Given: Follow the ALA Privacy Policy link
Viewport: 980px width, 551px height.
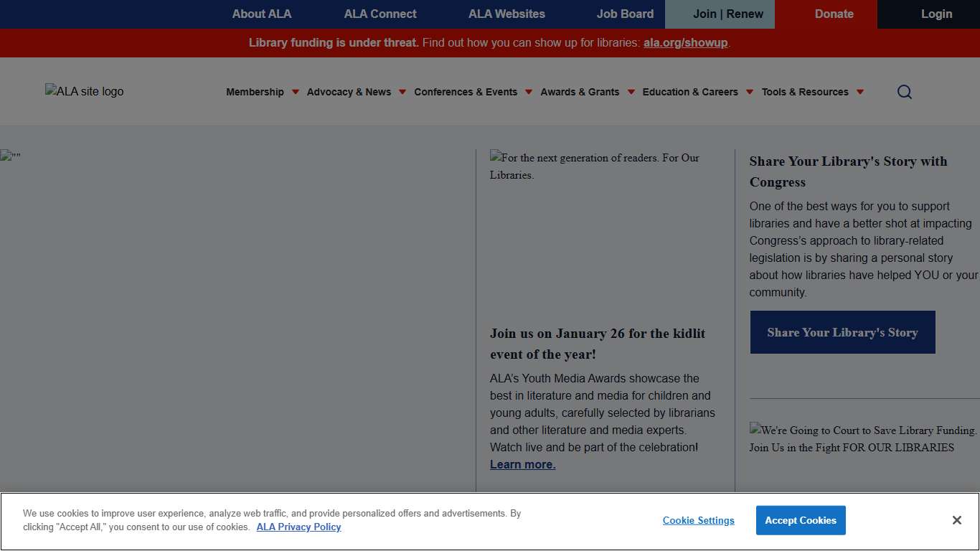Looking at the screenshot, I should (x=298, y=527).
